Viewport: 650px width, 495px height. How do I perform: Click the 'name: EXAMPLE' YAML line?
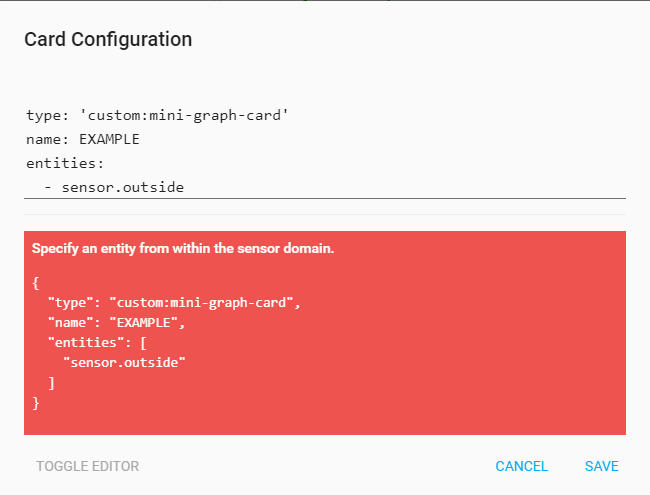[83, 139]
